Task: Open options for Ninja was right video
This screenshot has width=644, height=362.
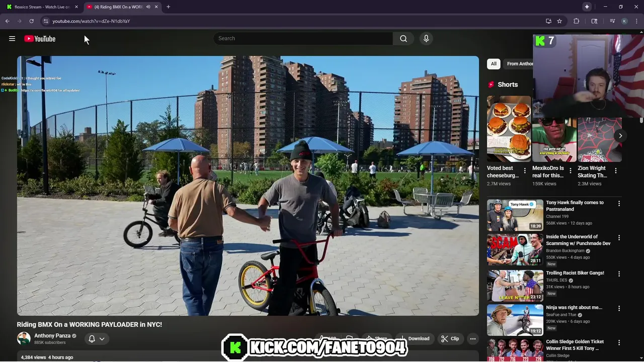Action: point(619,308)
